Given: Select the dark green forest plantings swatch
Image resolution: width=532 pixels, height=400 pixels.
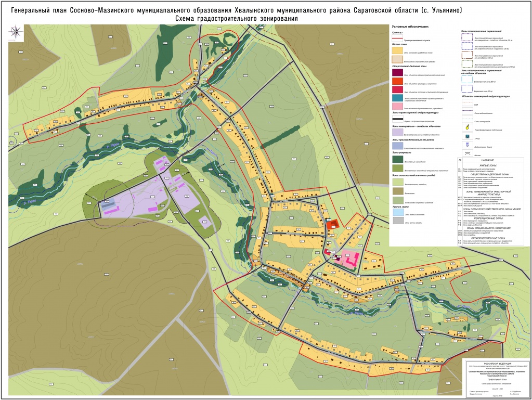Looking at the screenshot, I should click(x=398, y=160).
